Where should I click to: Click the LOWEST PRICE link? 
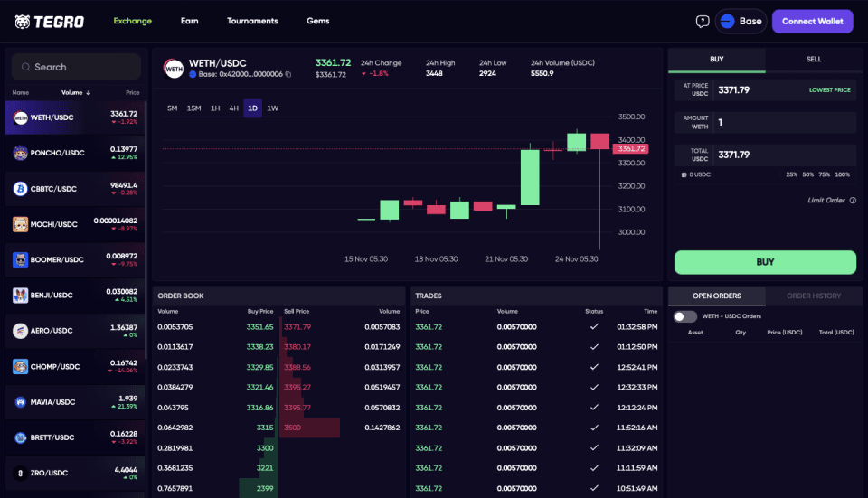[x=829, y=90]
